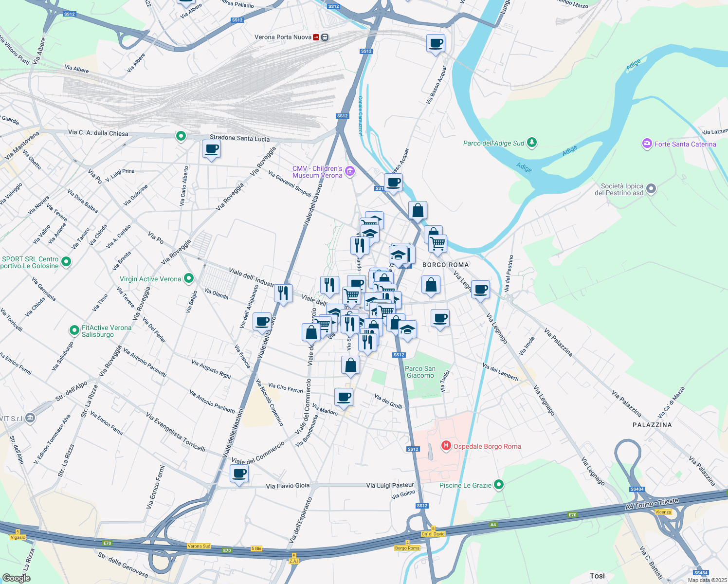This screenshot has width=728, height=584.
Task: Select the café marker near Via Medoro
Action: (x=344, y=397)
